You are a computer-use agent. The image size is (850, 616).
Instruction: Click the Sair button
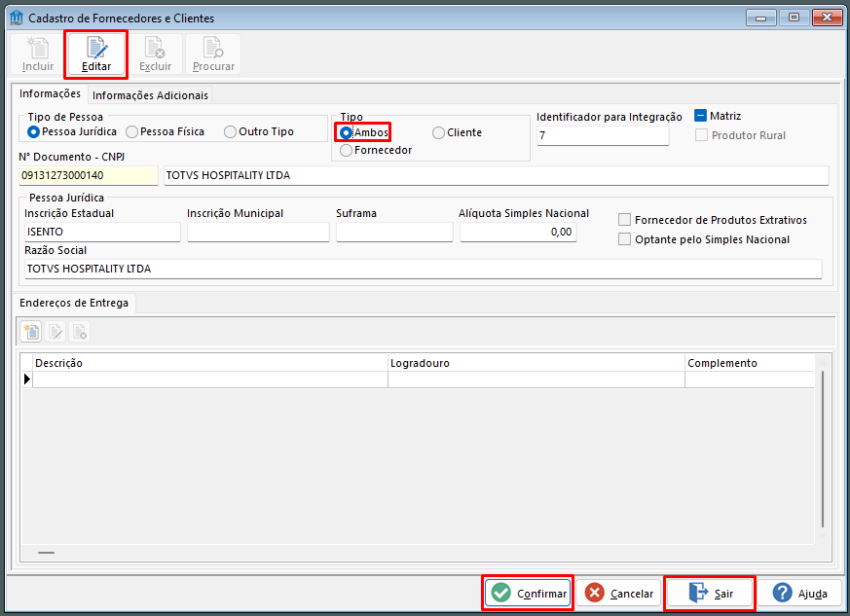(x=710, y=594)
